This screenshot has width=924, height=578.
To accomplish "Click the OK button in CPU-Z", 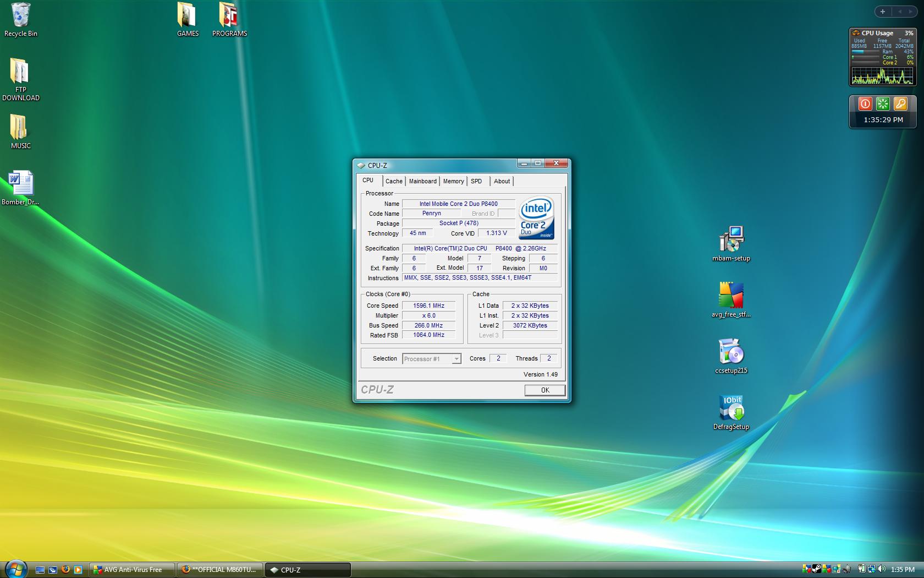I will tap(544, 390).
